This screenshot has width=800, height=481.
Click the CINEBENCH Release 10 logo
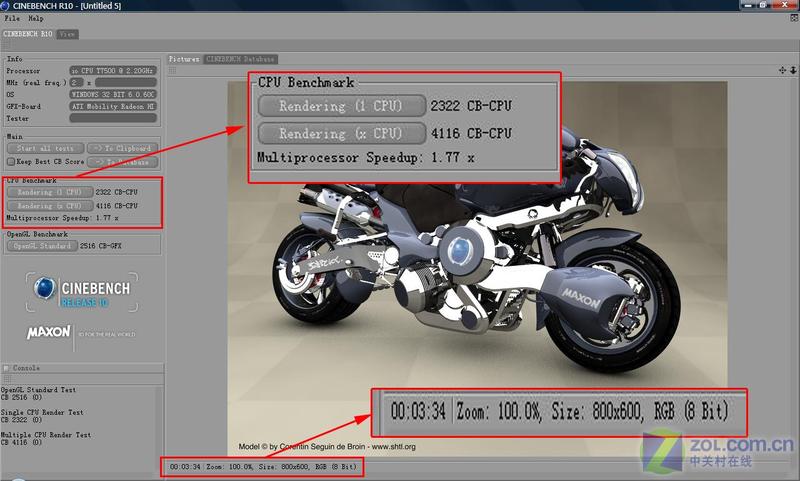pos(82,292)
